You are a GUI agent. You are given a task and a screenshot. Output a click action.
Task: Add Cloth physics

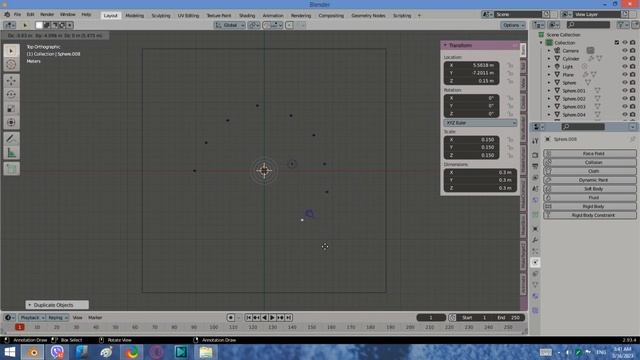coord(590,171)
